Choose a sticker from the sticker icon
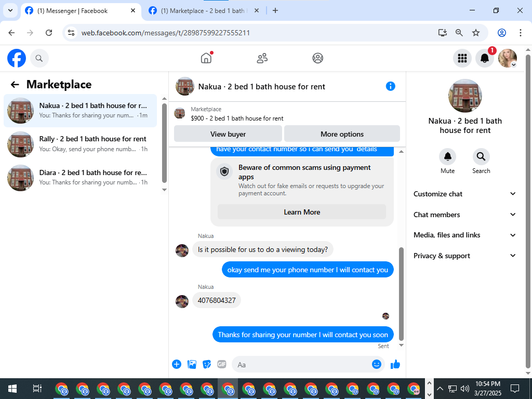 coord(207,364)
